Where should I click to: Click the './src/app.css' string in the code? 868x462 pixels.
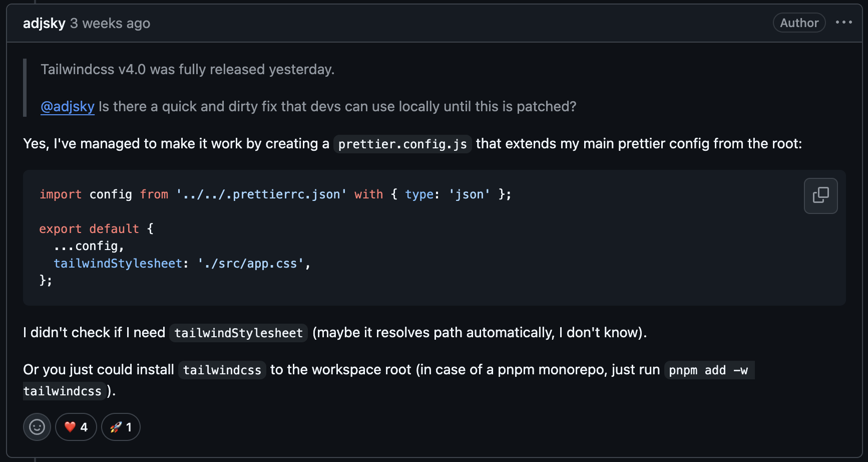pos(250,263)
